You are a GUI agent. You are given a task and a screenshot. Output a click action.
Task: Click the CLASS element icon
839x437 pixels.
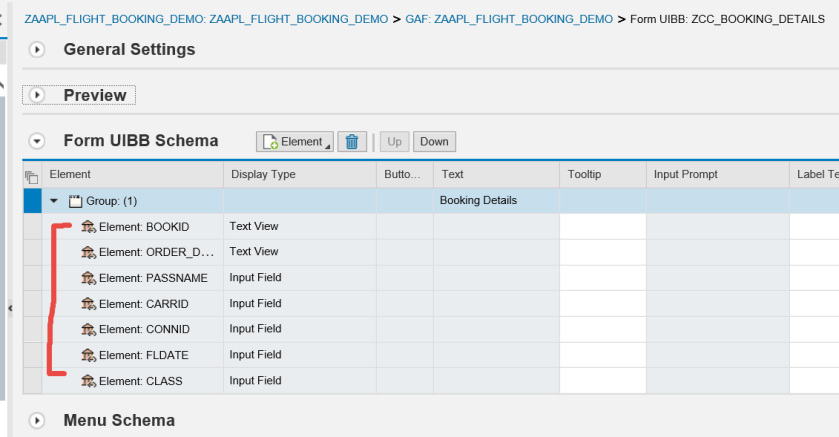(x=88, y=381)
